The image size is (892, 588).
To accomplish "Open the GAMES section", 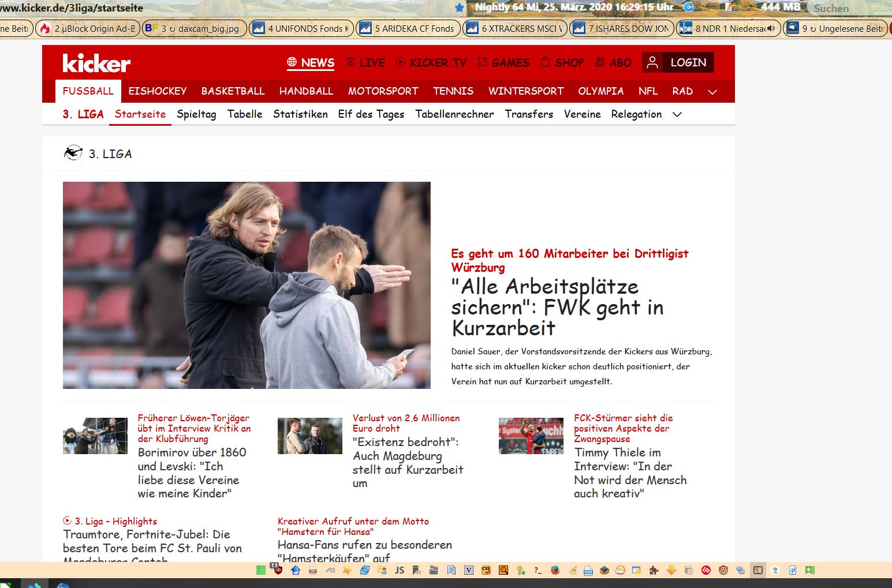I will point(503,63).
